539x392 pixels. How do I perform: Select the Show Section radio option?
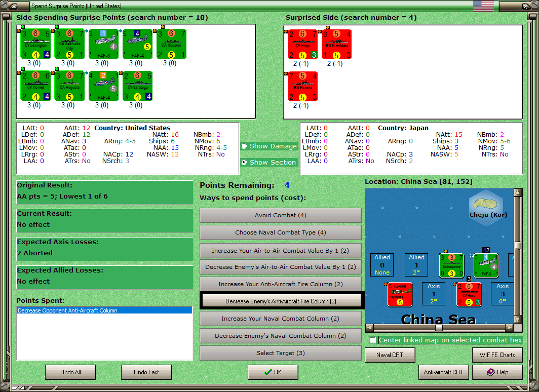click(x=244, y=162)
